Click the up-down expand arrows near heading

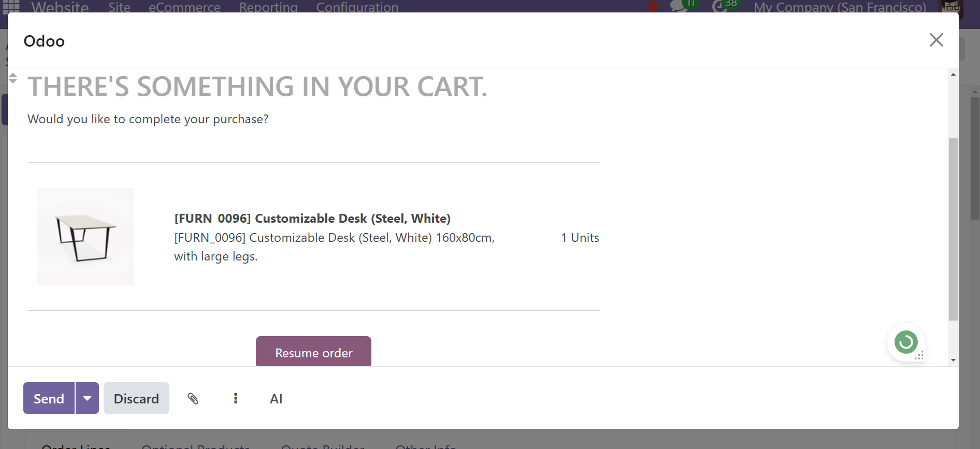[13, 78]
